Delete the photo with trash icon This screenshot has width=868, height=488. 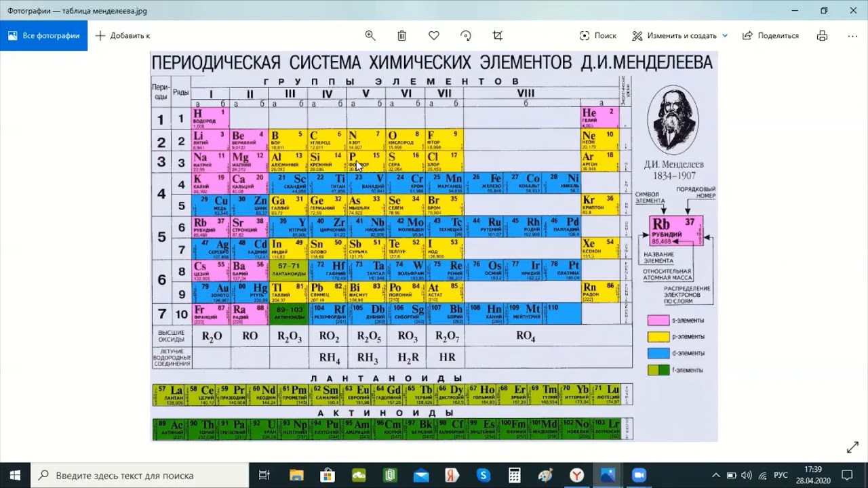tap(402, 35)
